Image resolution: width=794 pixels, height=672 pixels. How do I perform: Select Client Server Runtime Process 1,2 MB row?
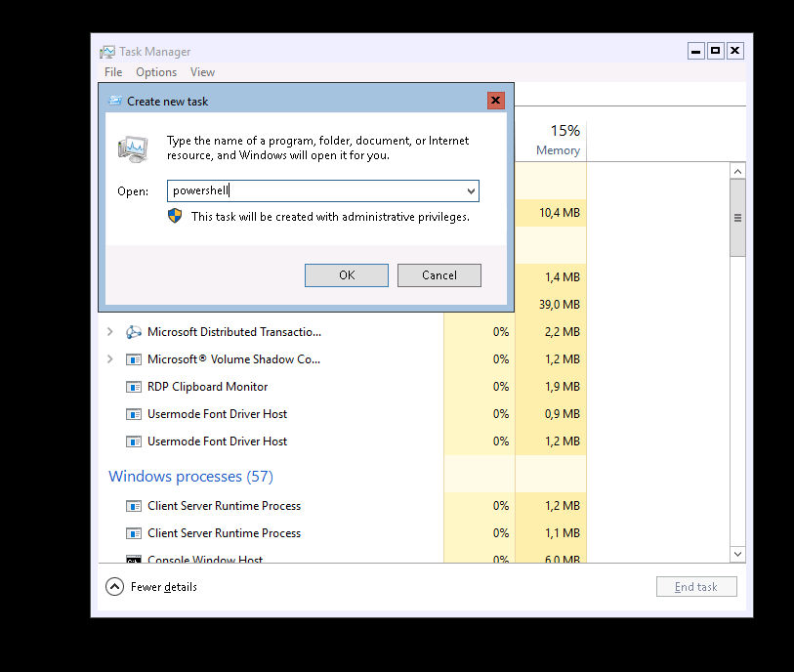342,505
